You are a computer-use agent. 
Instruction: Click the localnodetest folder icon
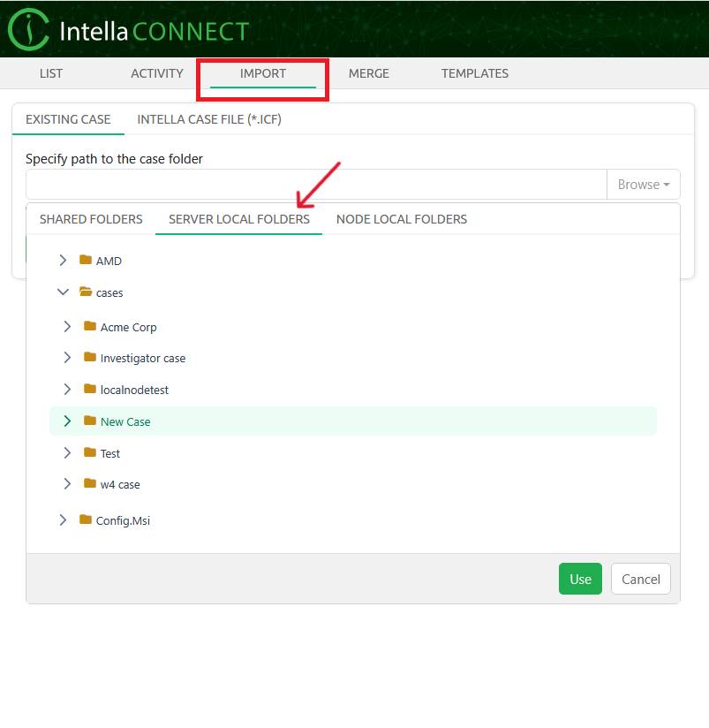pyautogui.click(x=90, y=390)
